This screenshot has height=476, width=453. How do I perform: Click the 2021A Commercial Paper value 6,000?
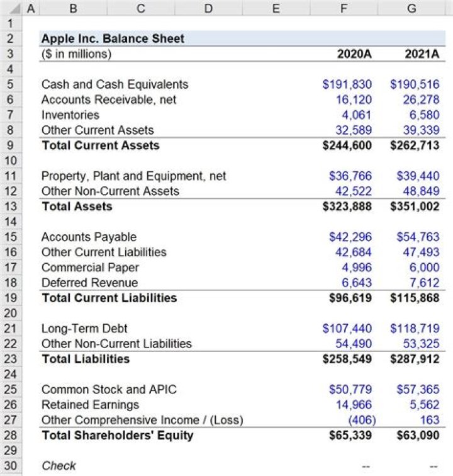coord(424,268)
